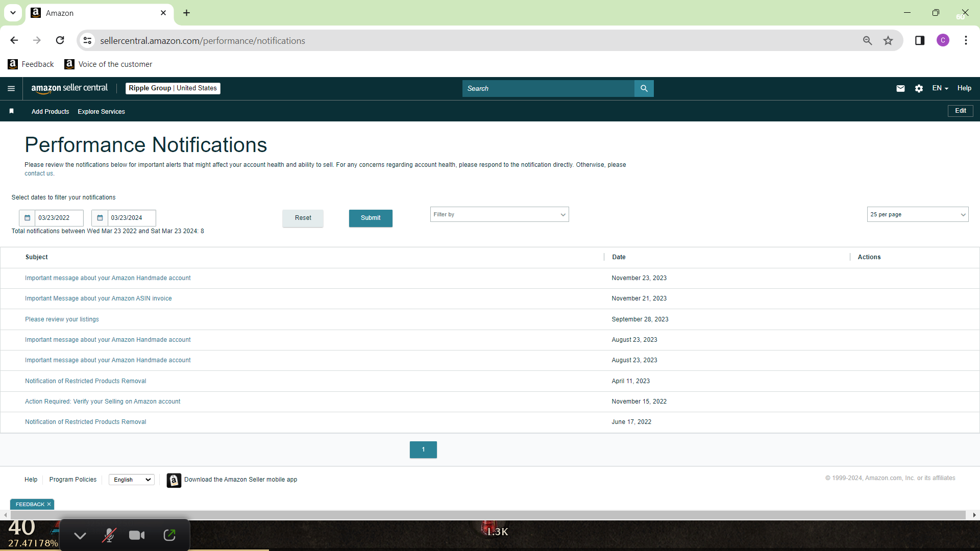Click the Date column header
This screenshot has height=551, width=980.
pyautogui.click(x=619, y=257)
